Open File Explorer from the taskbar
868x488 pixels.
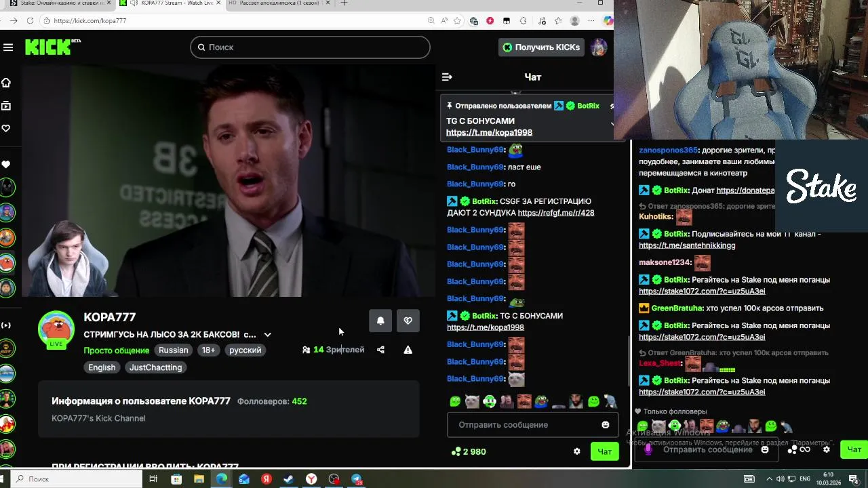tap(199, 479)
